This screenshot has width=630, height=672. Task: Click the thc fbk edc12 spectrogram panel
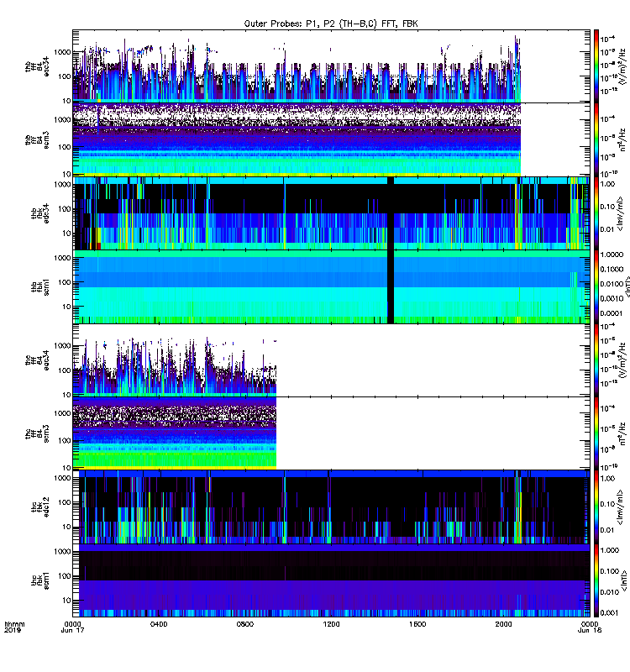click(x=331, y=507)
